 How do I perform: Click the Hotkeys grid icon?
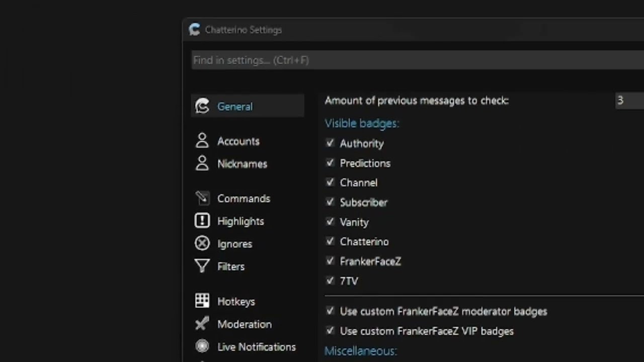click(202, 301)
